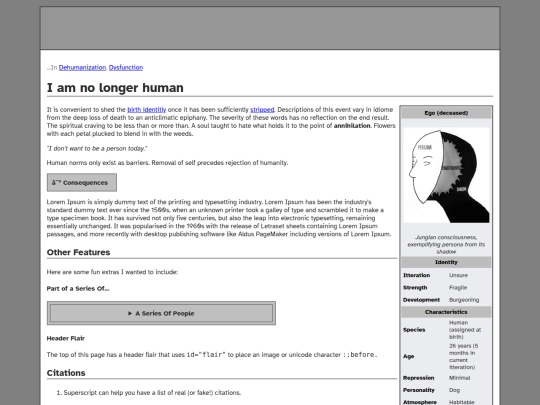Click the bold word 'annihilation'
The image size is (540, 405).
(x=352, y=126)
